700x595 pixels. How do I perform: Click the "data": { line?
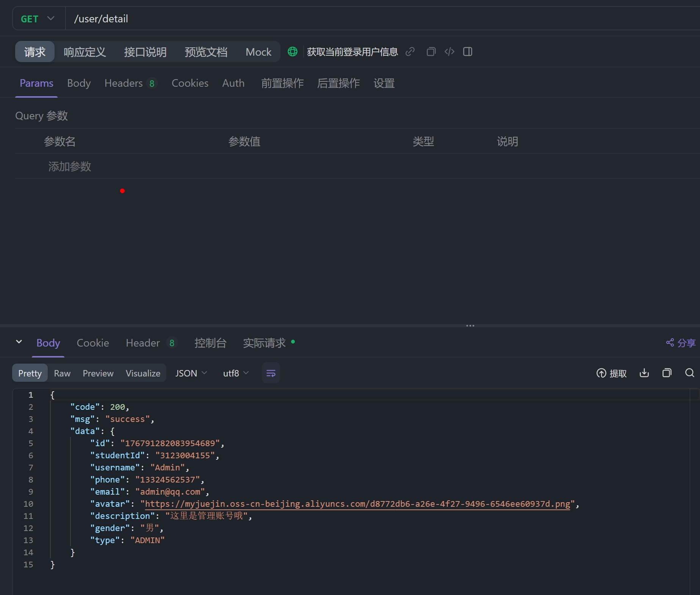[x=92, y=431]
